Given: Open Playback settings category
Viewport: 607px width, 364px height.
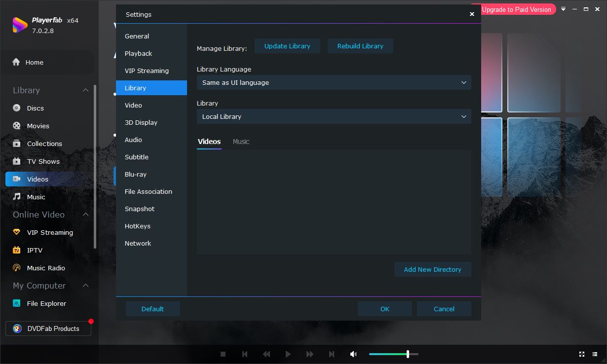Looking at the screenshot, I should point(152,53).
